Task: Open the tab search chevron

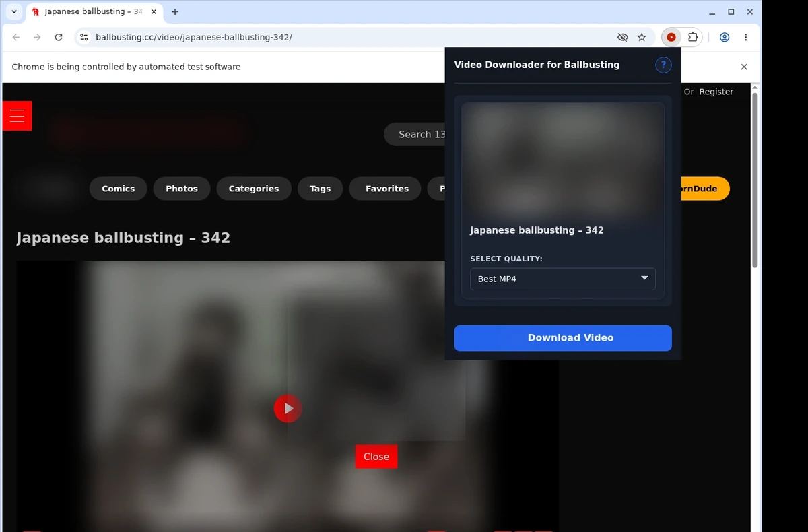Action: pyautogui.click(x=14, y=12)
